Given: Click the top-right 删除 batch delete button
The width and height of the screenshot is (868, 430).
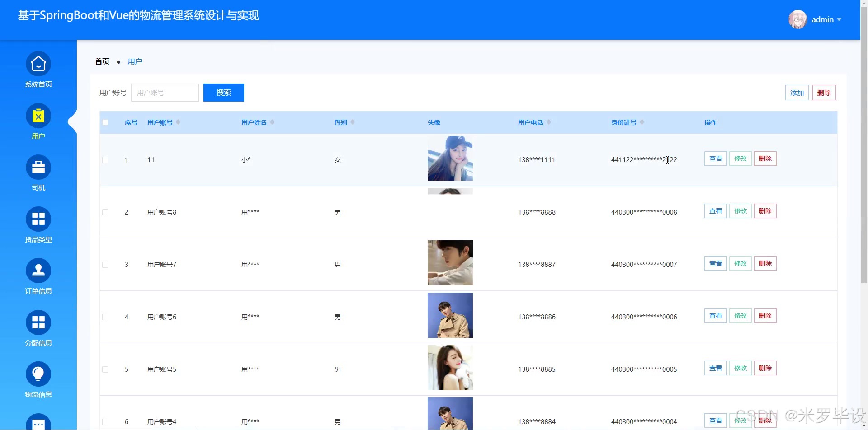Looking at the screenshot, I should tap(824, 93).
